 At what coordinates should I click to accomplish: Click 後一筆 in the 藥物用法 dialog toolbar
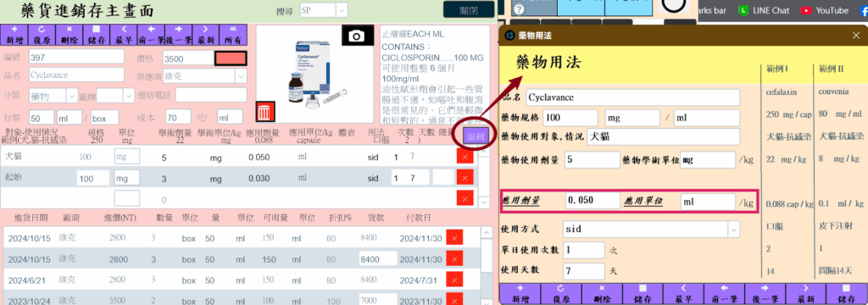765,293
